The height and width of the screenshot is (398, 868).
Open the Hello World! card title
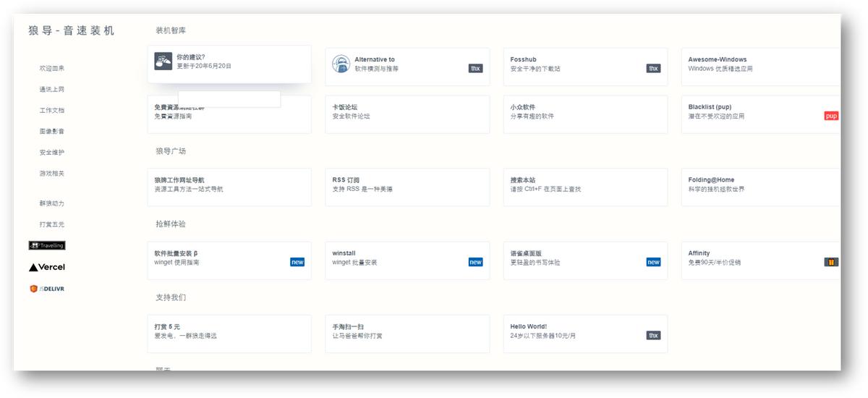pos(529,326)
